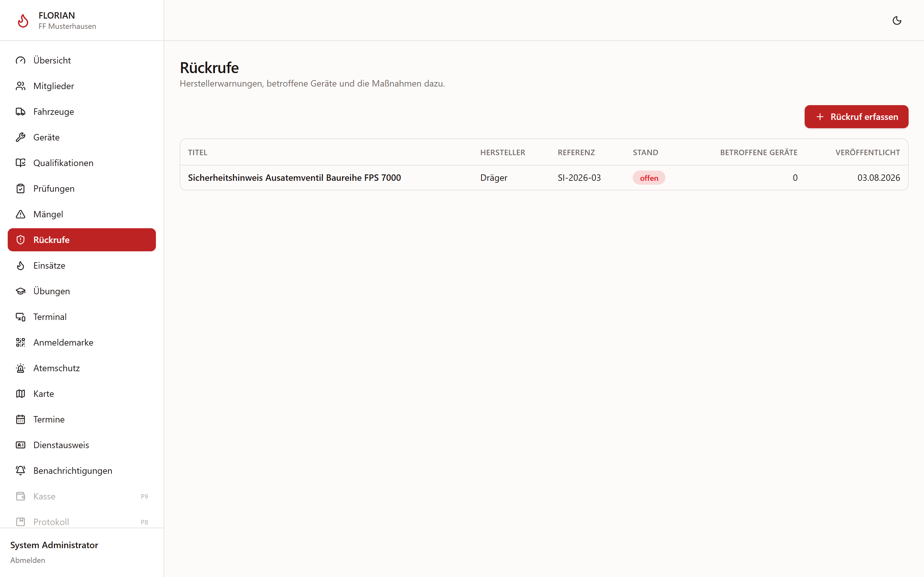Screen dimensions: 924x577
Task: Open the Sicherheitshinweis Ausatemventil recall row
Action: click(x=544, y=178)
